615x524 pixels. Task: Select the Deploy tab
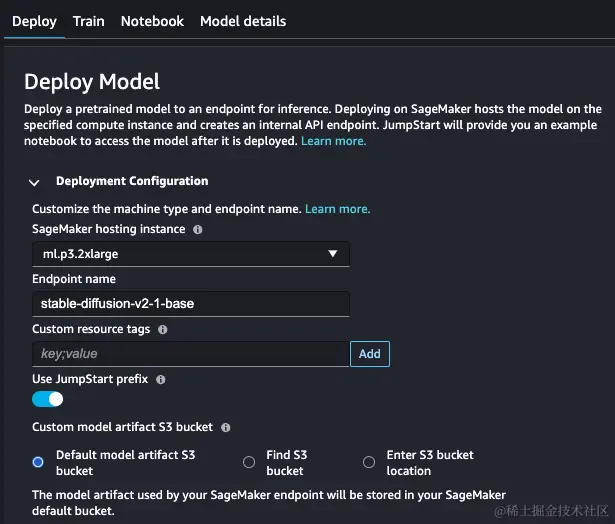[34, 21]
